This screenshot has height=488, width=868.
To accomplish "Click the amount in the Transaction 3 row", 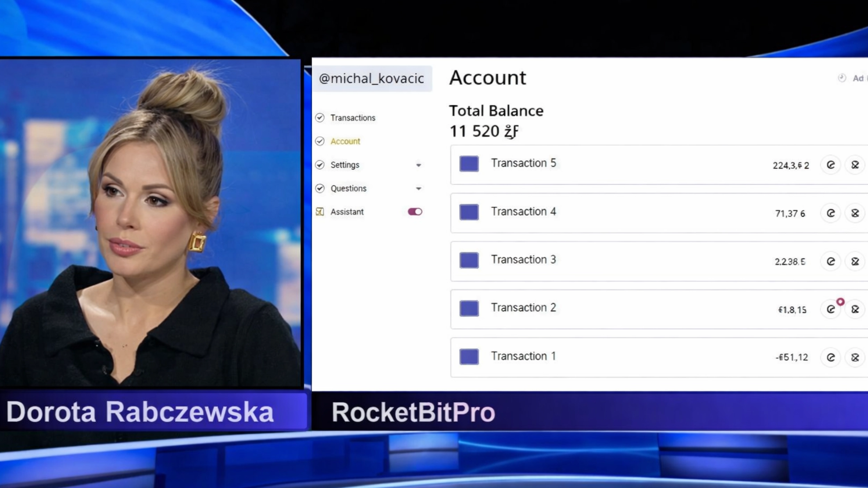I will click(x=790, y=262).
